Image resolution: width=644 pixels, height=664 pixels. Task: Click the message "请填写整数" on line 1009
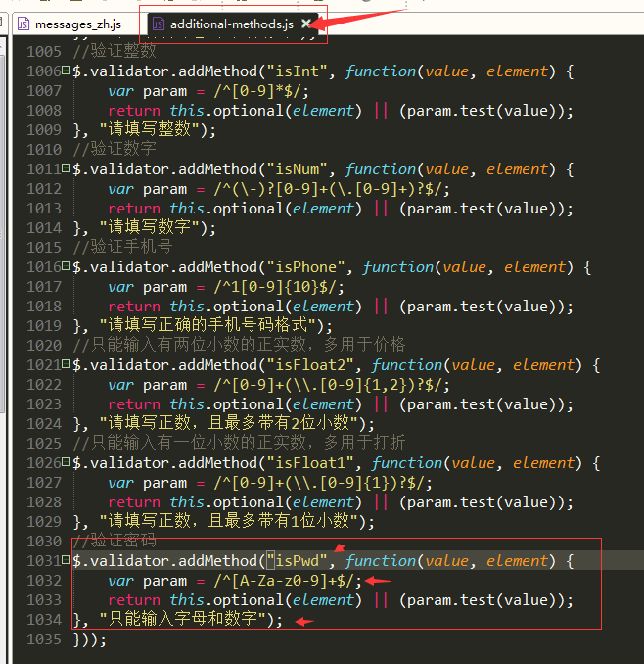[x=150, y=129]
